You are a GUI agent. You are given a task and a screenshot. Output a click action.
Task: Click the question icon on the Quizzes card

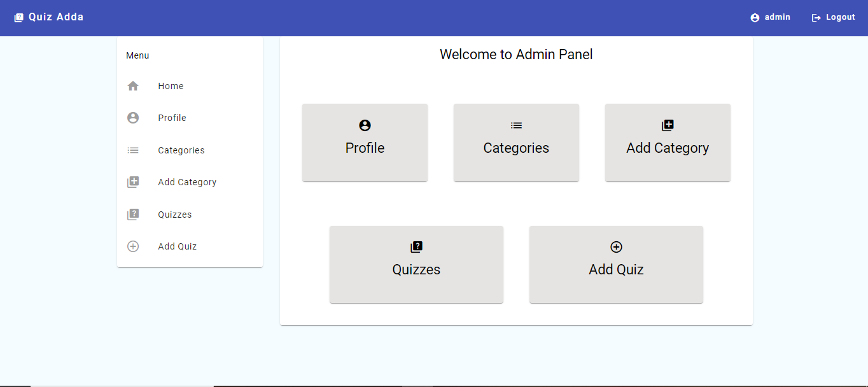tap(416, 247)
